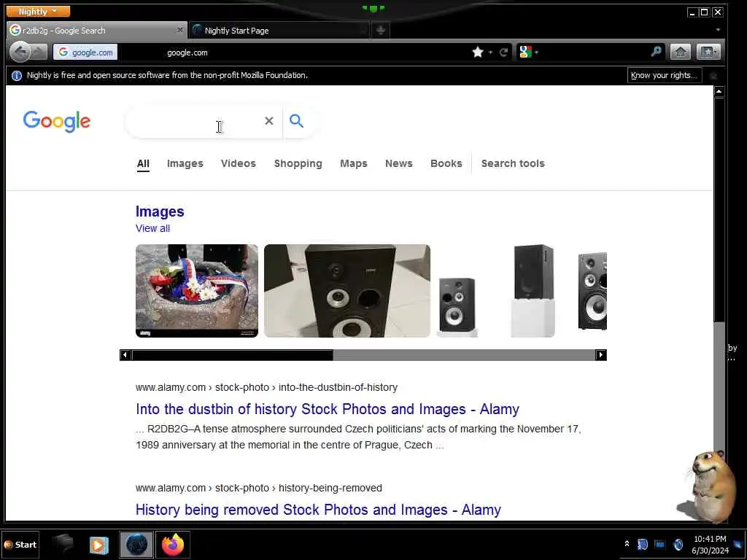The image size is (747, 560).
Task: Open the bookmarks menu button
Action: click(x=708, y=52)
